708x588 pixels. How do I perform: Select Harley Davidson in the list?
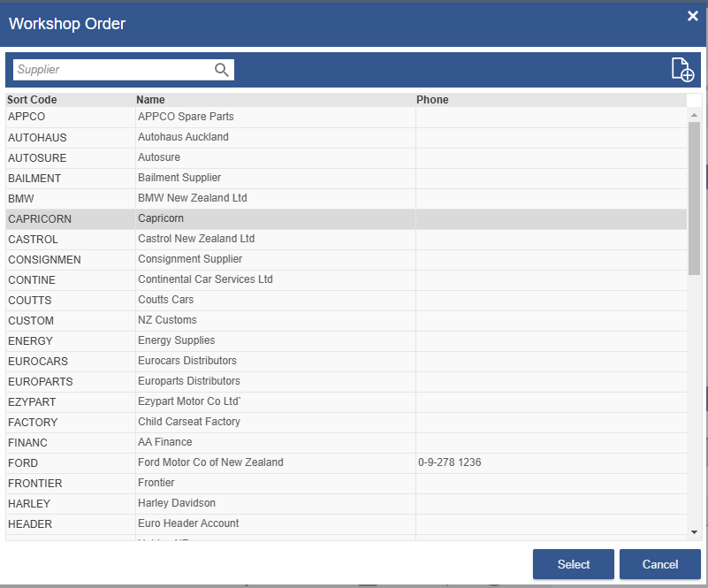click(x=276, y=503)
